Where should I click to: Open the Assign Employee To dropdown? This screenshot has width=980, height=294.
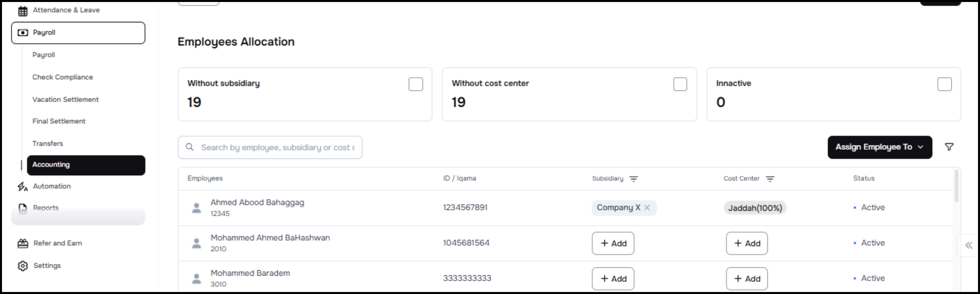[880, 147]
